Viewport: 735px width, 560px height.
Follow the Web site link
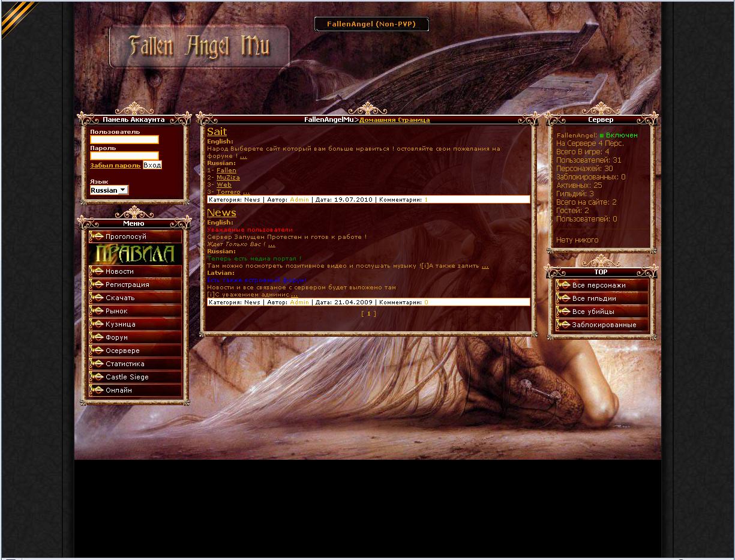click(x=224, y=185)
